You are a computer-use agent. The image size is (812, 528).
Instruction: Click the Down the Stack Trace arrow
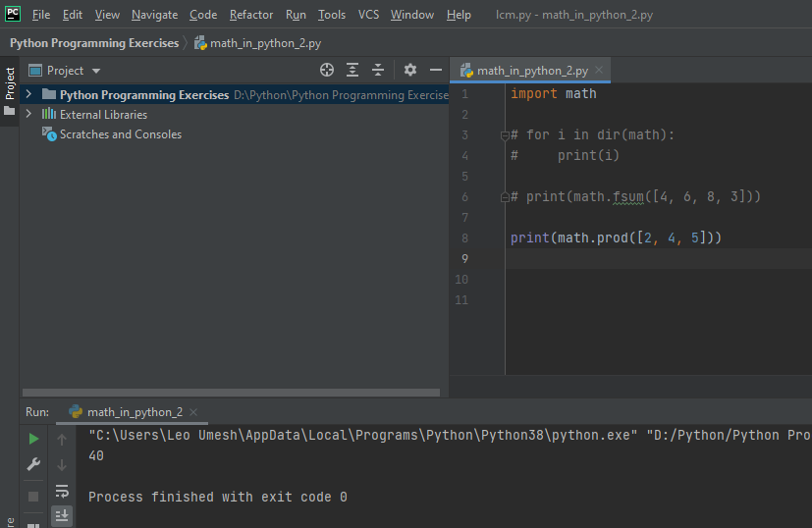[x=62, y=465]
